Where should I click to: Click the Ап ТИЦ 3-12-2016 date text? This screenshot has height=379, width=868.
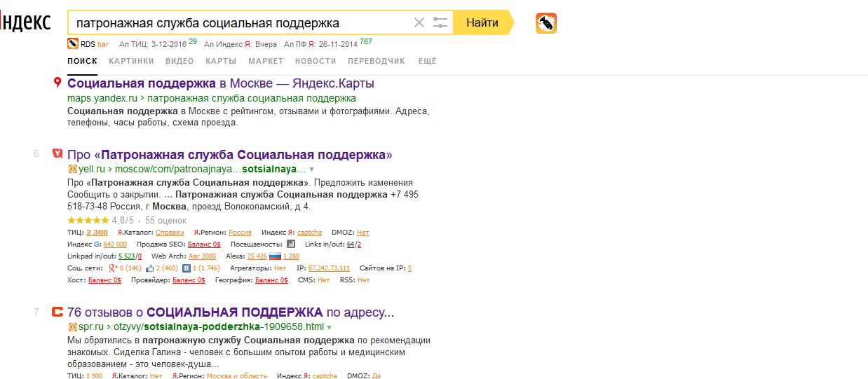[153, 43]
